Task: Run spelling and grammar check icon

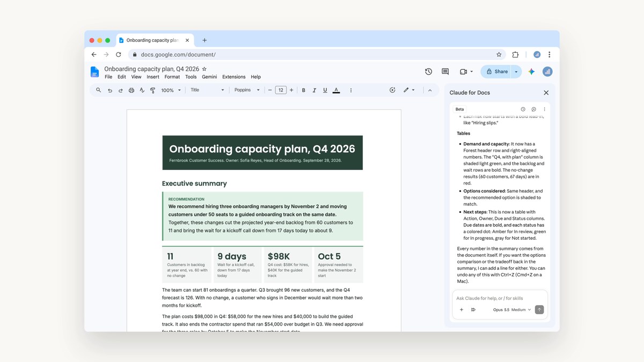Action: [x=142, y=90]
